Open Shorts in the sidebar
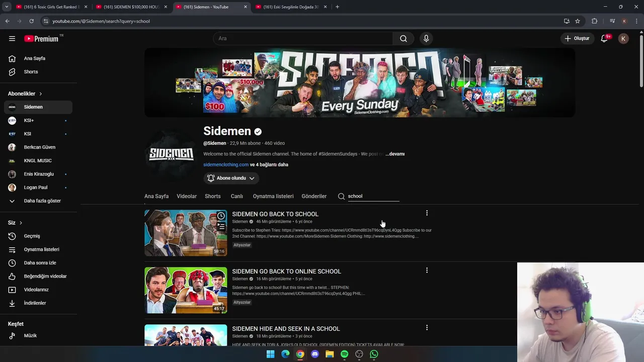Screen dimensions: 644x362 click(38, 72)
